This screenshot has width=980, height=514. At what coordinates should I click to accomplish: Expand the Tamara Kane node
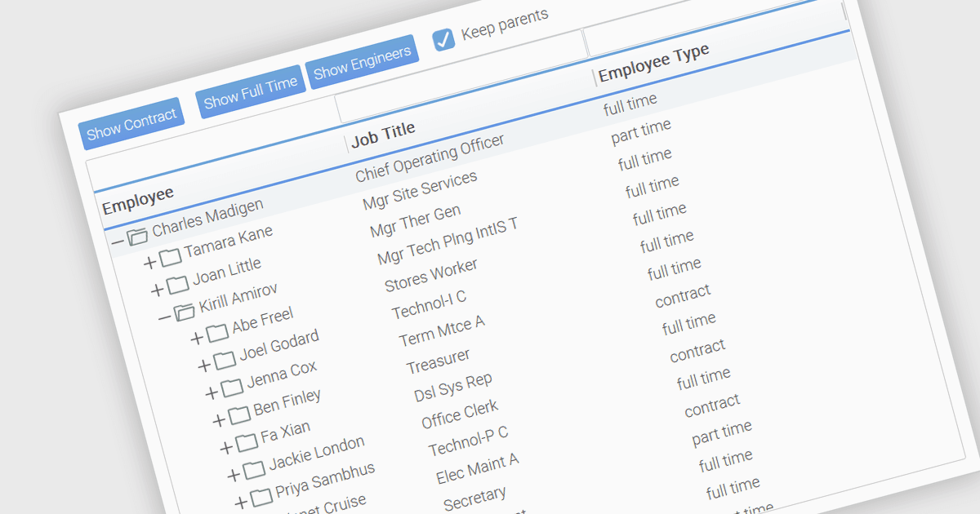[x=149, y=263]
